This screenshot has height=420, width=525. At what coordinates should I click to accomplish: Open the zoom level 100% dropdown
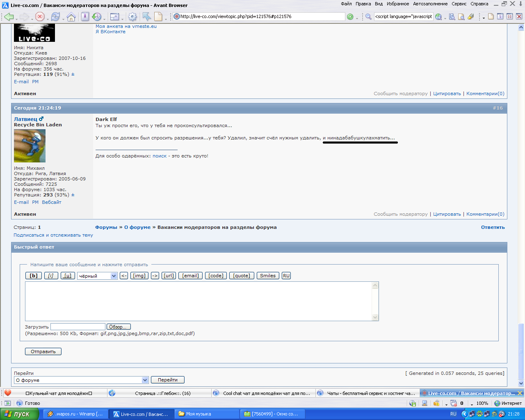pos(482,403)
